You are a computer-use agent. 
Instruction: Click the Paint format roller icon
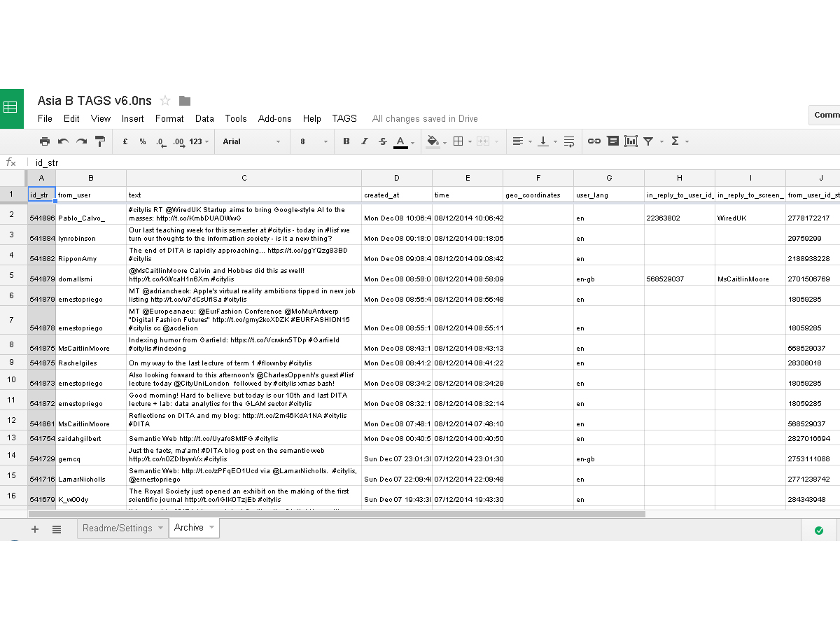pos(100,141)
